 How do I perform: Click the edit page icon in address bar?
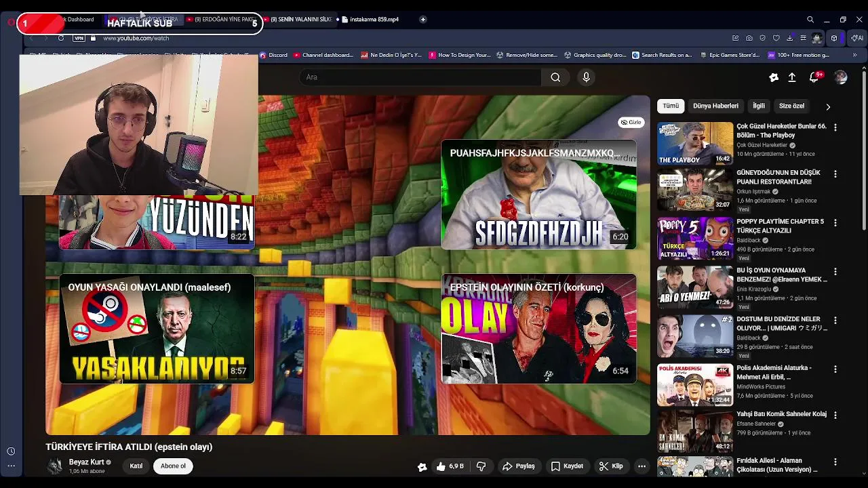tap(735, 38)
